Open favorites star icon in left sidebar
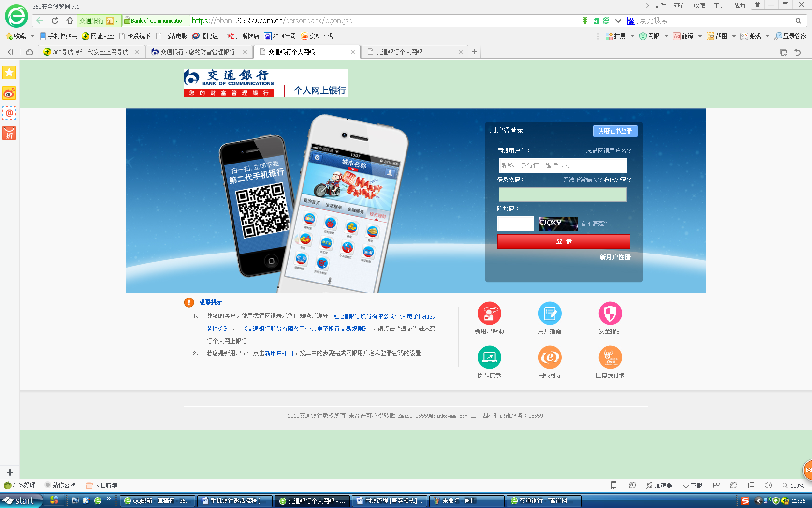 9,73
